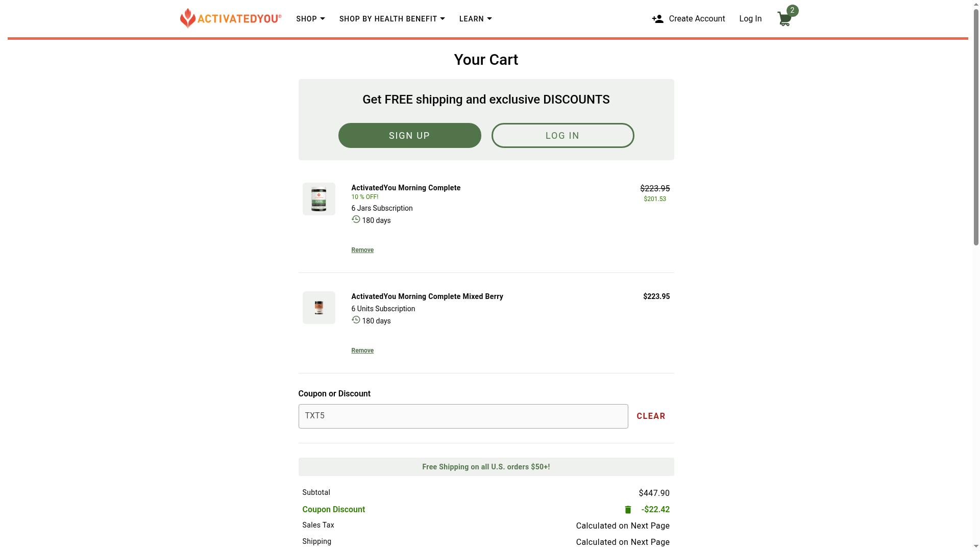Open the Create Account link

coord(696,19)
